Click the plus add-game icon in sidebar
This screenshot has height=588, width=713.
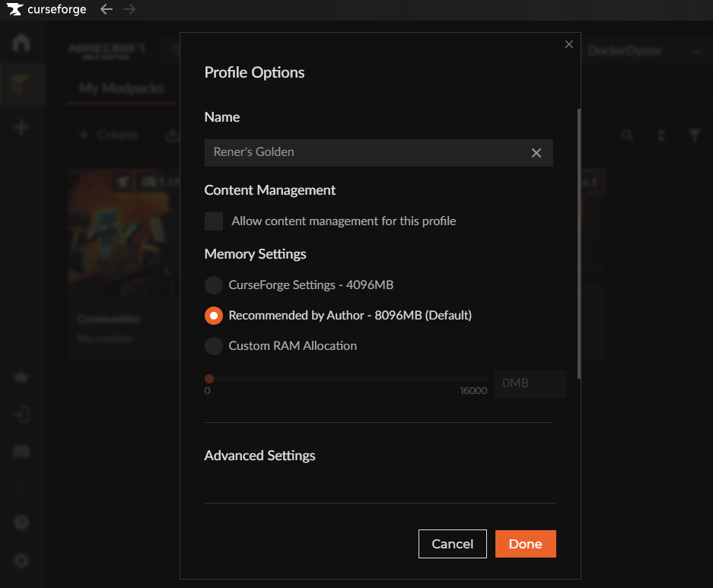pyautogui.click(x=21, y=127)
